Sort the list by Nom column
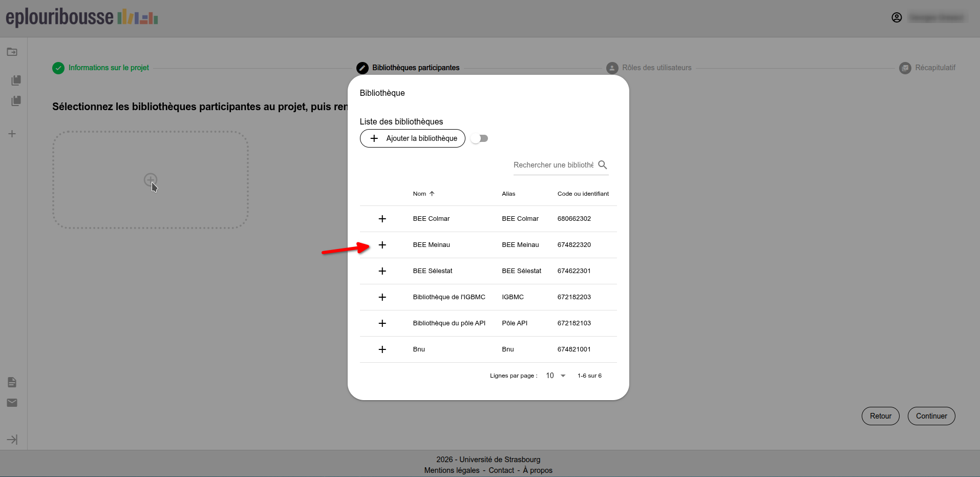 pyautogui.click(x=420, y=194)
